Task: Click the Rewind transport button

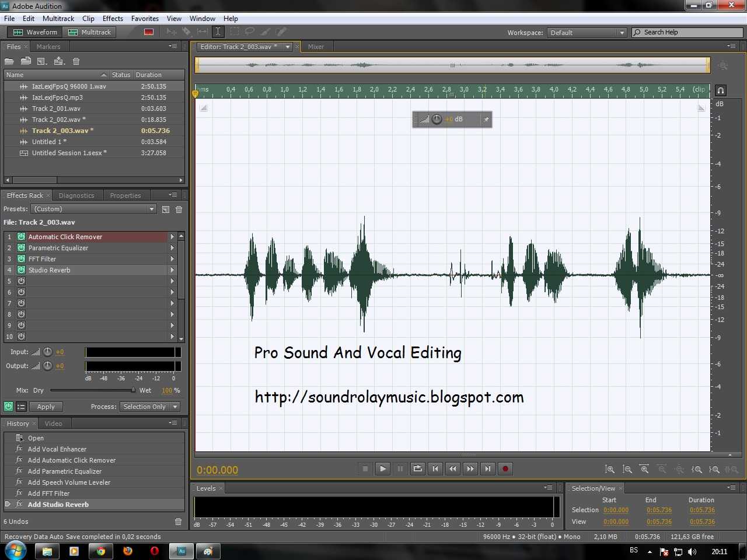Action: 453,468
